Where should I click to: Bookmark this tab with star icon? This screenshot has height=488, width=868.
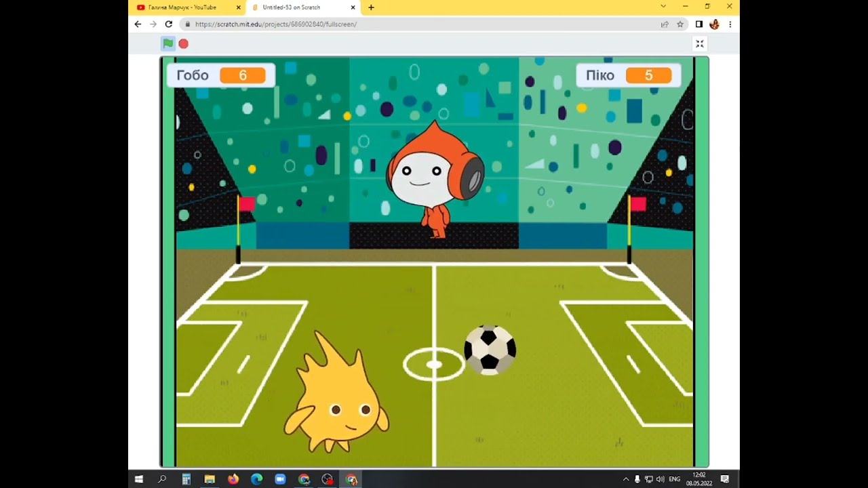(679, 24)
